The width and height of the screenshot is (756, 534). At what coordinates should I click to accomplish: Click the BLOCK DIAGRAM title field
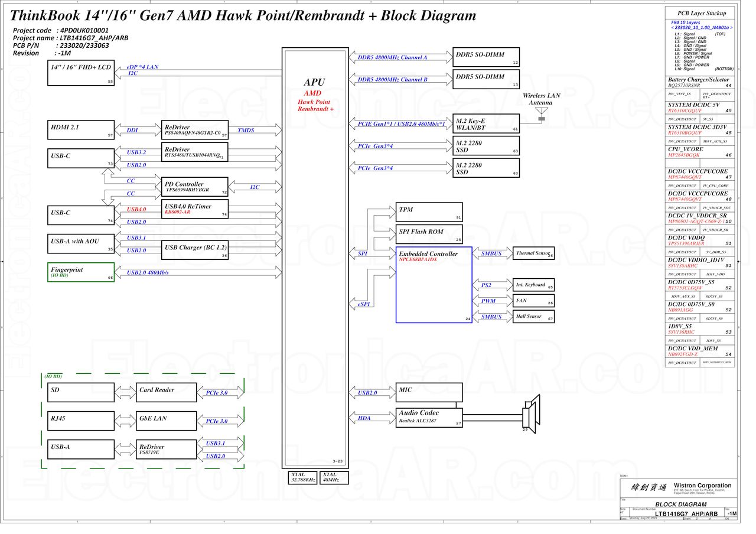click(681, 504)
